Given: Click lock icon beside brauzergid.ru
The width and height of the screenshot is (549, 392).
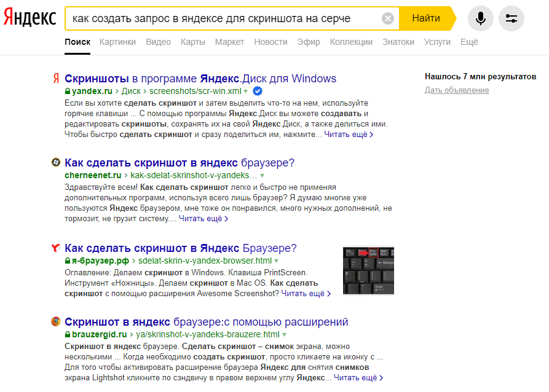Looking at the screenshot, I should [68, 334].
